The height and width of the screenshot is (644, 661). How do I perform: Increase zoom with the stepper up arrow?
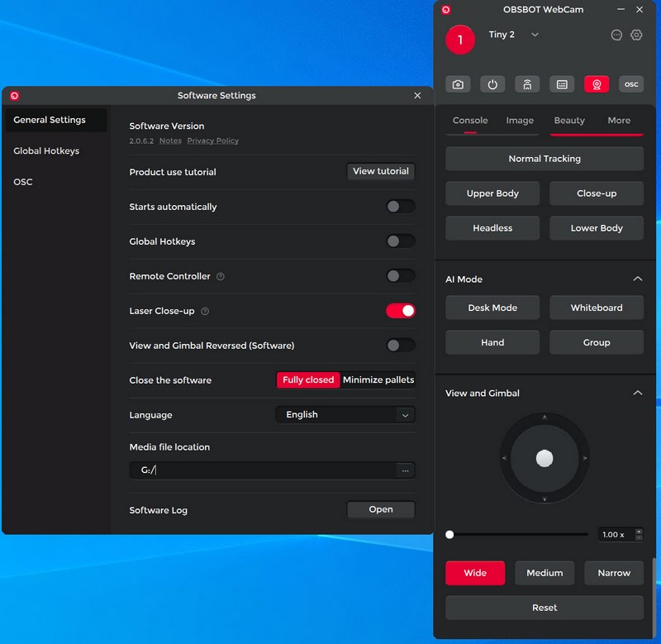coord(639,532)
